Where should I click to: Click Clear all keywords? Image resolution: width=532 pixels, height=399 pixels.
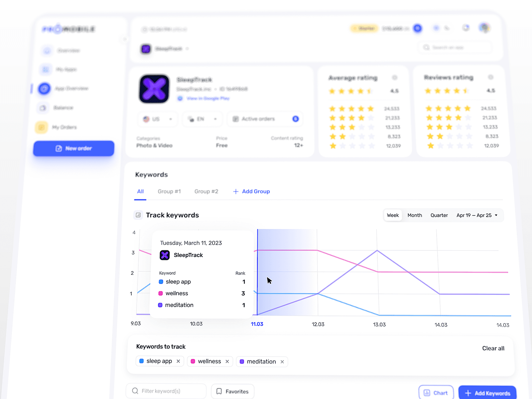[493, 348]
